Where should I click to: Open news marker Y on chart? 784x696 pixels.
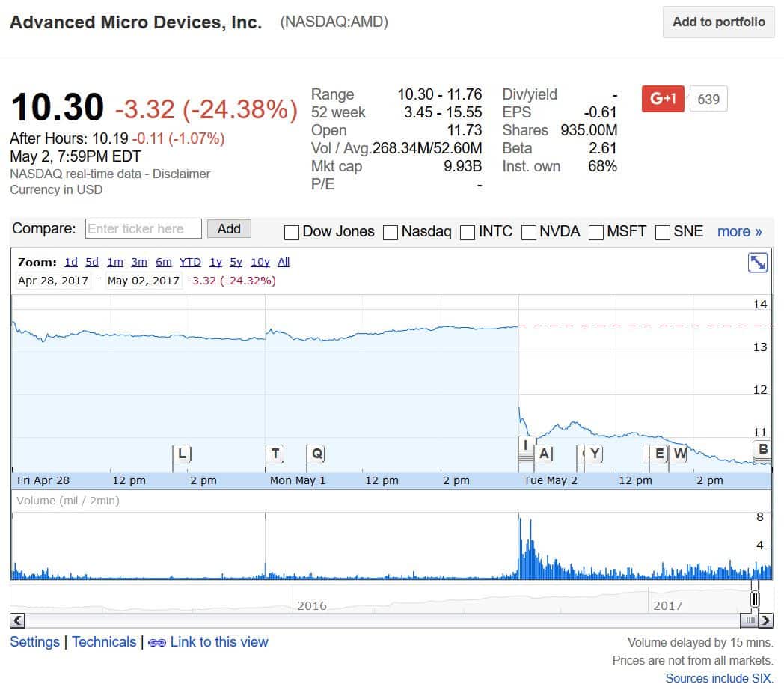coord(594,454)
